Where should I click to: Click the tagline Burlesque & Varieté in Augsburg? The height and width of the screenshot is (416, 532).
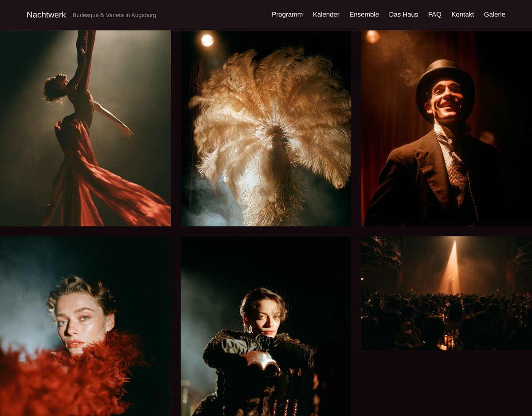click(x=114, y=15)
